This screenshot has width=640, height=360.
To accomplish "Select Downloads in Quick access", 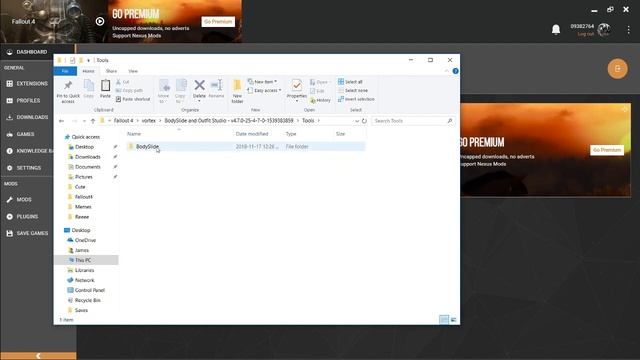I will click(x=88, y=157).
